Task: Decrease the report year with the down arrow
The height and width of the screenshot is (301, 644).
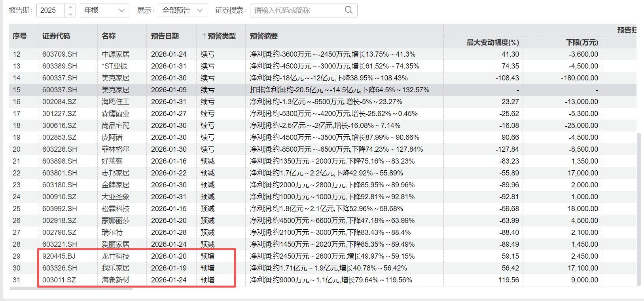Action: (70, 13)
